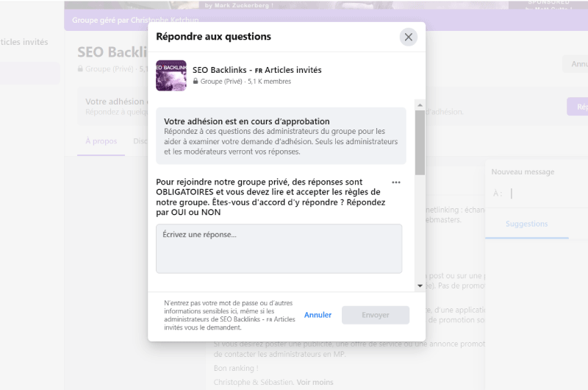
Task: Click the Écrivez une réponse text field
Action: tap(279, 249)
